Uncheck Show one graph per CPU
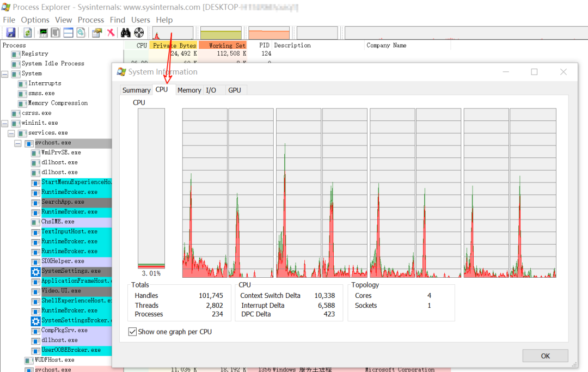 click(132, 332)
